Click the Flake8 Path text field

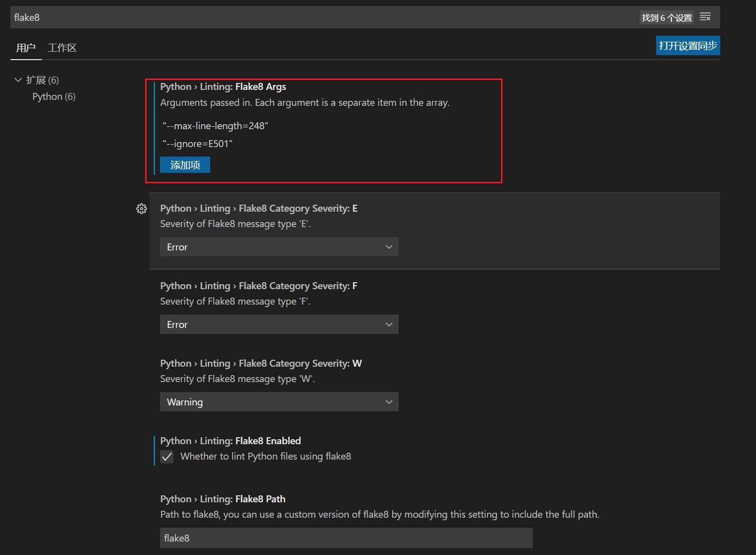(x=346, y=538)
